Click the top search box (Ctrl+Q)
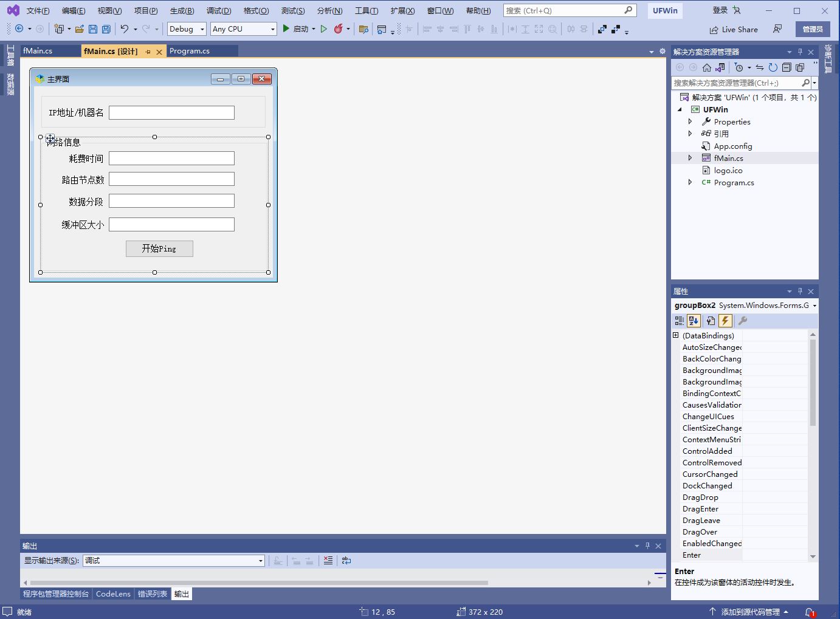The image size is (840, 619). [x=570, y=10]
